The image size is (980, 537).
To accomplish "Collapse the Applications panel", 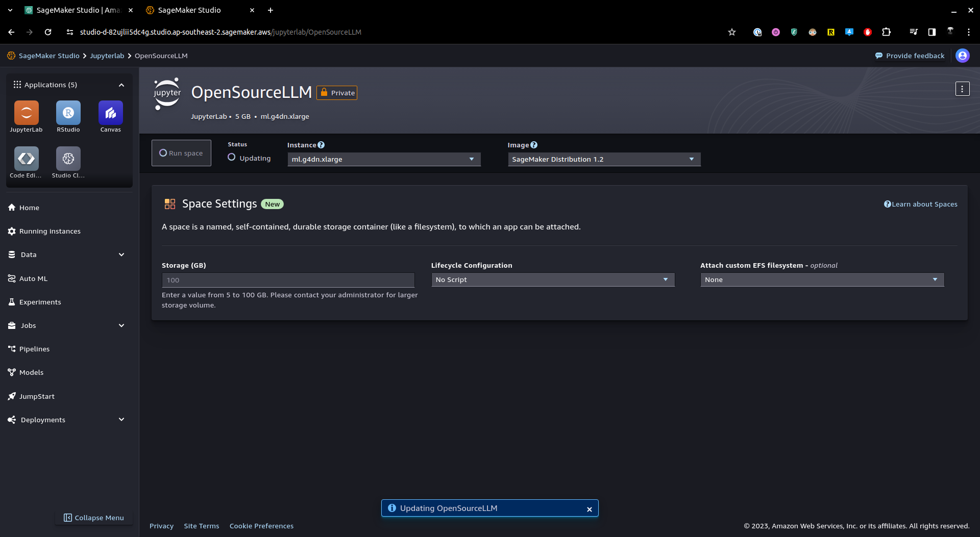I will pos(121,85).
